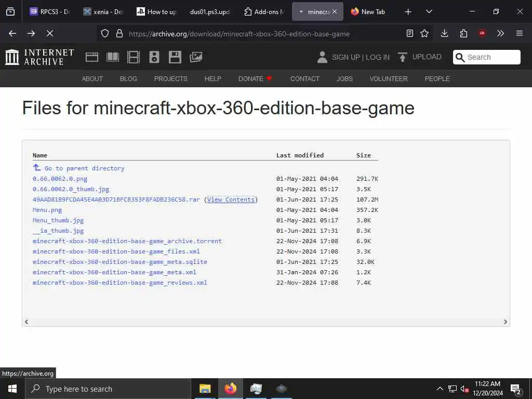Open the base-game_files.xml link

[x=116, y=251]
